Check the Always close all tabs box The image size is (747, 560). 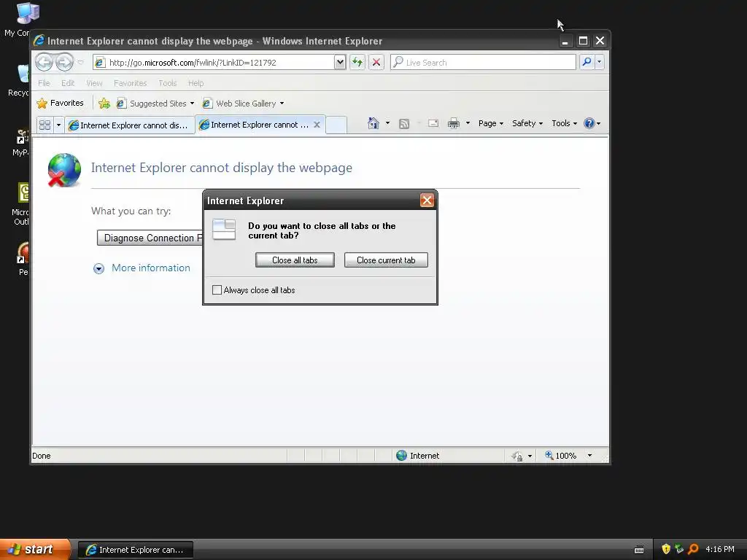pos(217,290)
